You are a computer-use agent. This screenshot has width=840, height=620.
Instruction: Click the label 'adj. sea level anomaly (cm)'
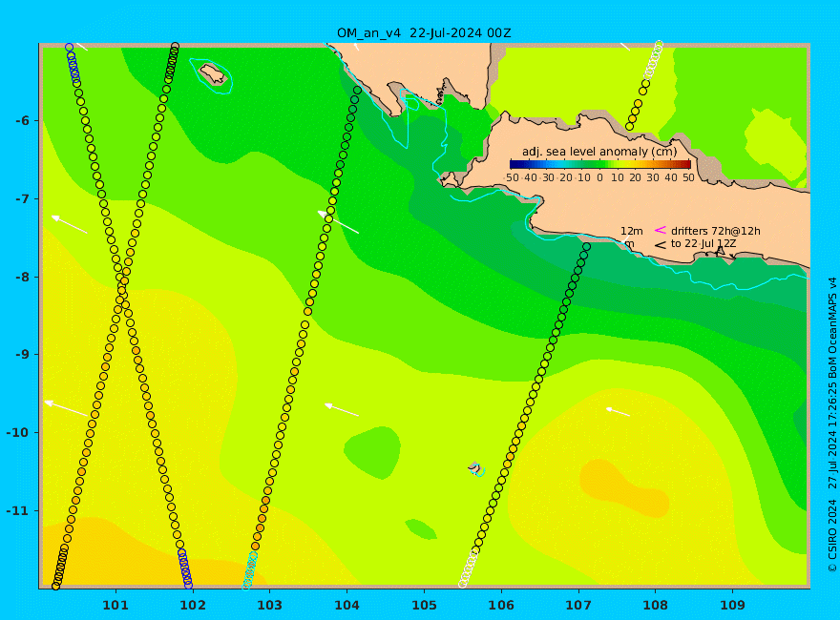tap(599, 152)
